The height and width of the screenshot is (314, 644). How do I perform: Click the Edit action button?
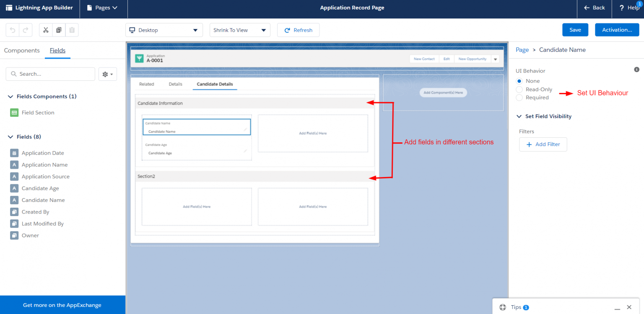pyautogui.click(x=447, y=59)
